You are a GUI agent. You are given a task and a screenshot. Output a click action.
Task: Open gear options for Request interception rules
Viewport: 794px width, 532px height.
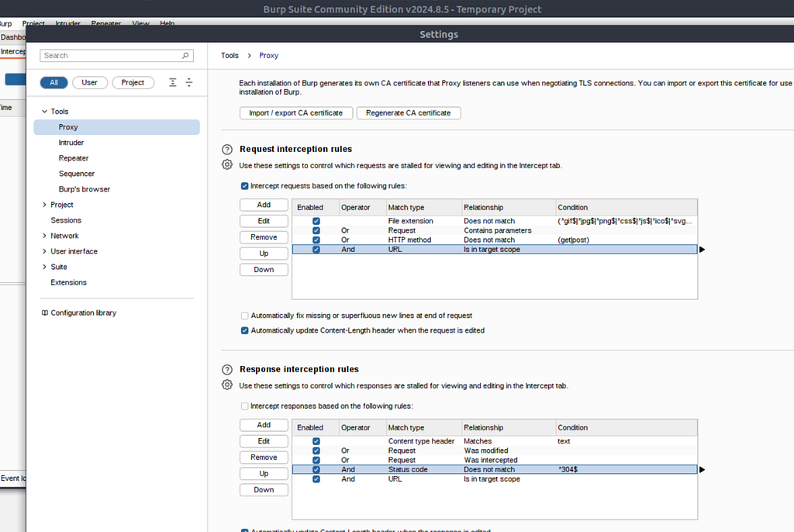[x=227, y=164]
